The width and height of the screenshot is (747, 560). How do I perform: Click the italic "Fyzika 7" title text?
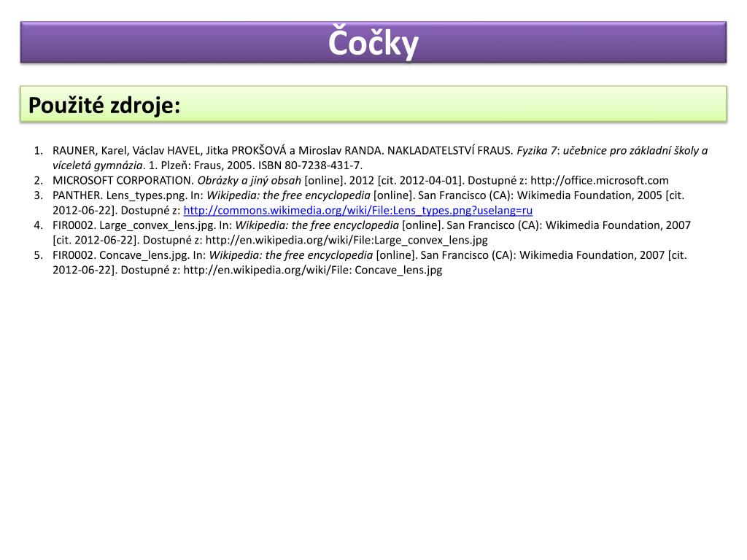click(x=536, y=151)
